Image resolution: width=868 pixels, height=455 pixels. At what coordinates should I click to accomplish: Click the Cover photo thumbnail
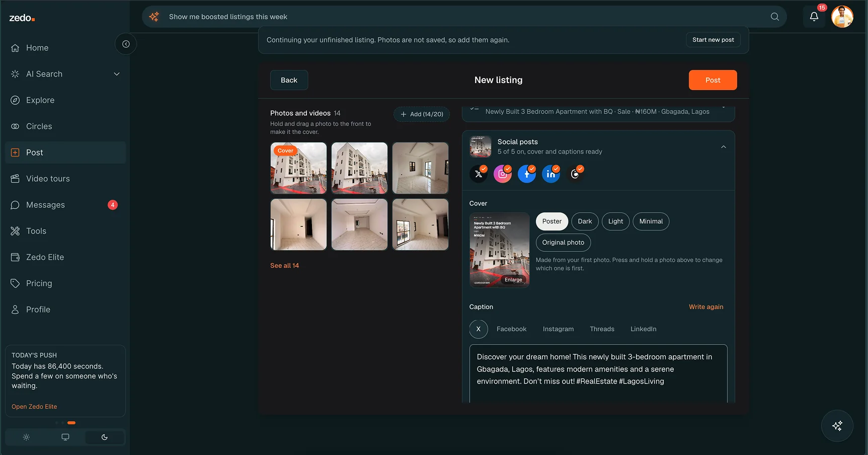coord(298,168)
